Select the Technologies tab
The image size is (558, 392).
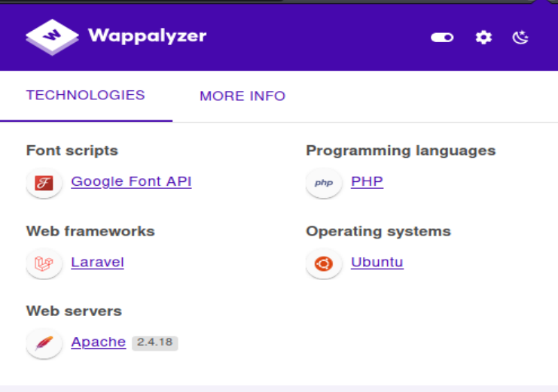(x=85, y=96)
